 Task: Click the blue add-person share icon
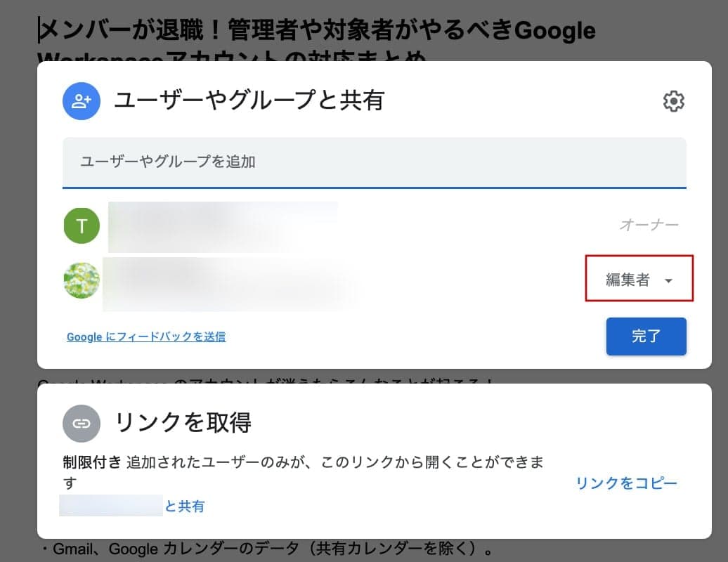(82, 101)
